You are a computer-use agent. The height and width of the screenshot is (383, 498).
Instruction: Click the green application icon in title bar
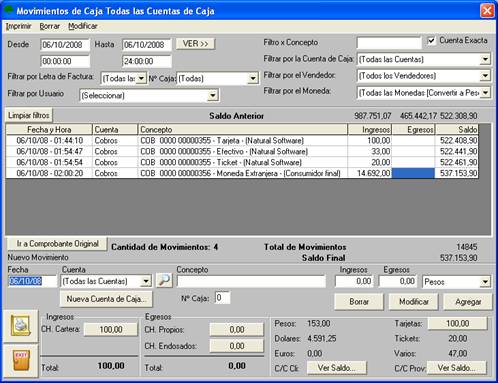8,10
